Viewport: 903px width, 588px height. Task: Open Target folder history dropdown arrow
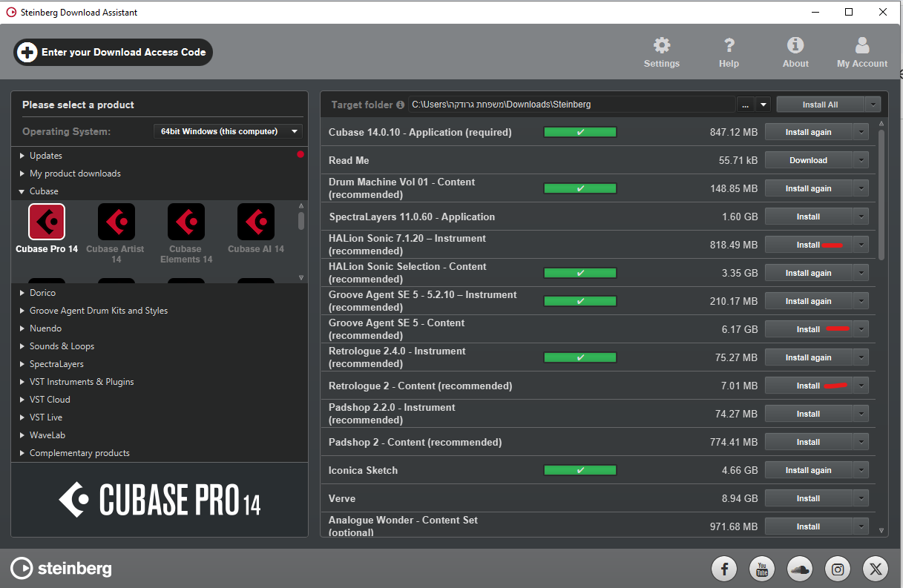click(764, 105)
